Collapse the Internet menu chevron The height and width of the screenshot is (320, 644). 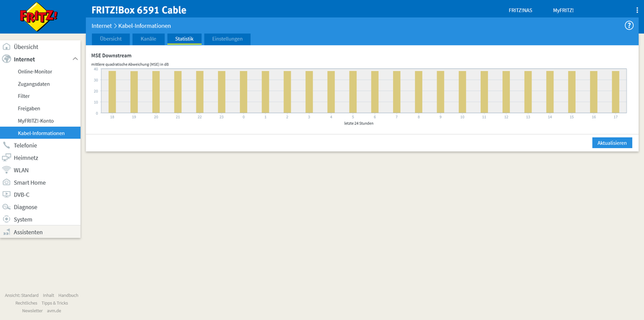tap(75, 59)
